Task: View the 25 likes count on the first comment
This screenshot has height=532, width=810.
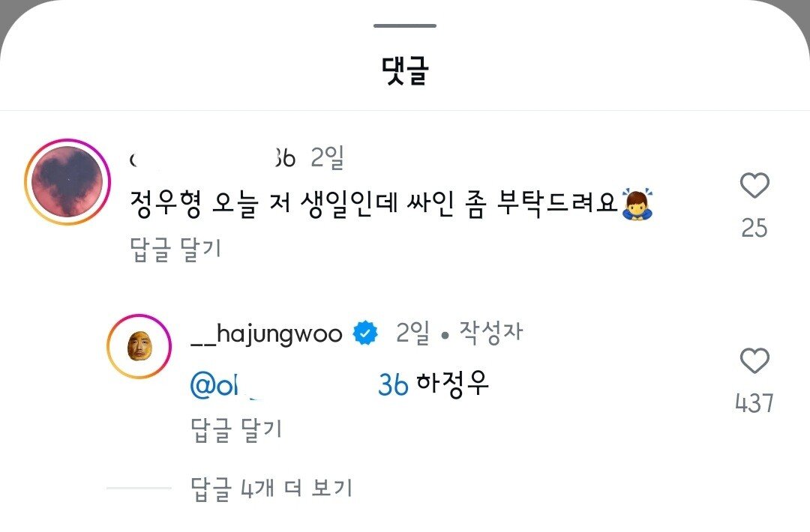Action: point(754,228)
